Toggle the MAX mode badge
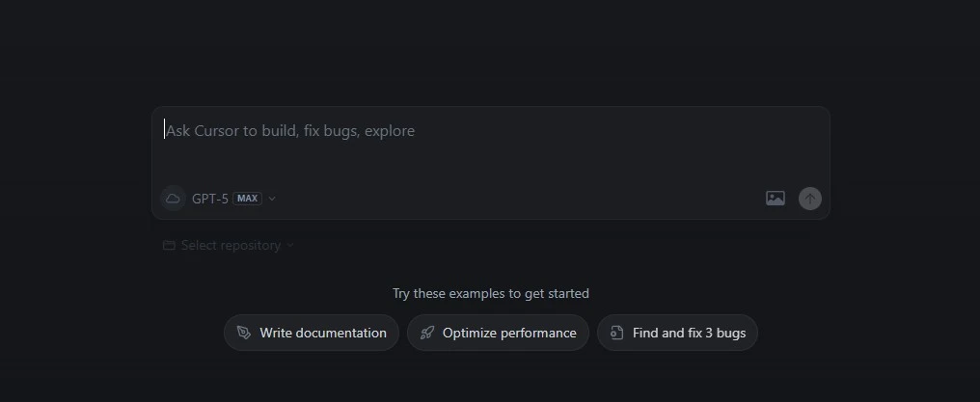Image resolution: width=980 pixels, height=402 pixels. pyautogui.click(x=248, y=199)
